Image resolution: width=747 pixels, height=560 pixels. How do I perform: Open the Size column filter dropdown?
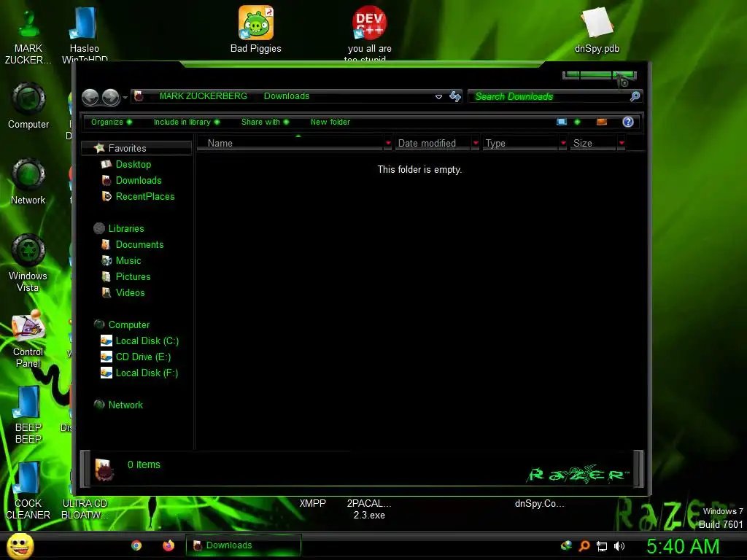tap(622, 144)
